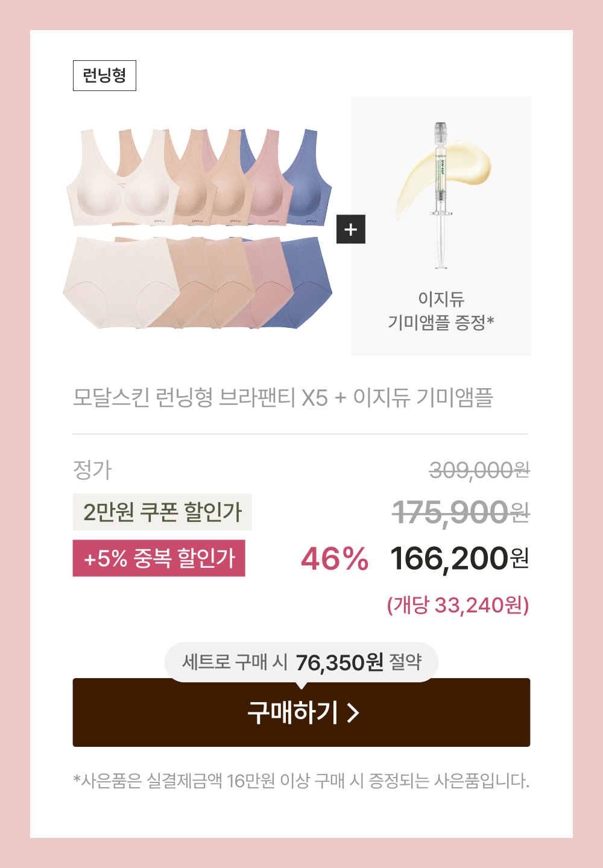Click the 세트로 구매 시 76,350원 절약 tooltip
The width and height of the screenshot is (603, 868).
click(x=301, y=662)
